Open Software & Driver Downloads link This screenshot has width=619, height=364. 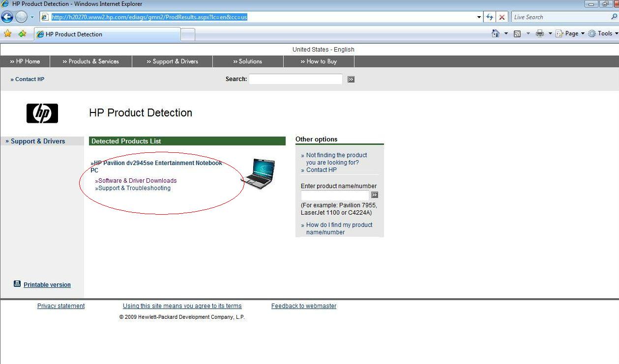tap(136, 181)
